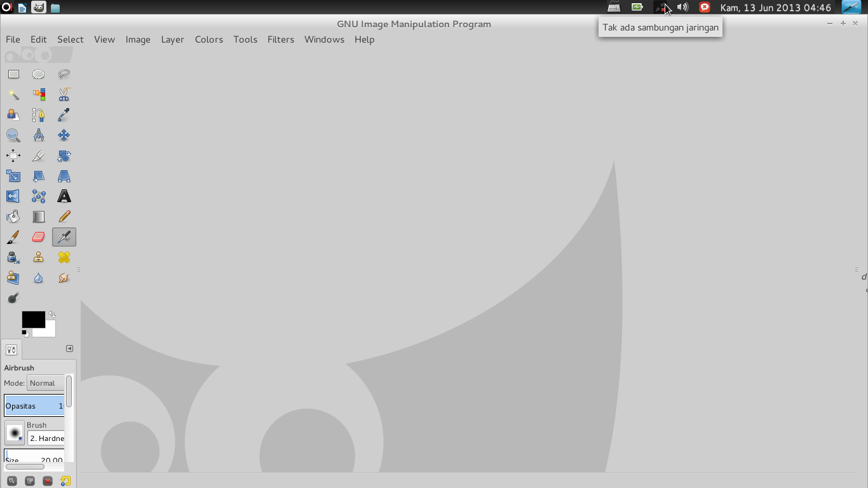Screen dimensions: 868x488
Task: Select the Align tool
Action: tap(13, 156)
